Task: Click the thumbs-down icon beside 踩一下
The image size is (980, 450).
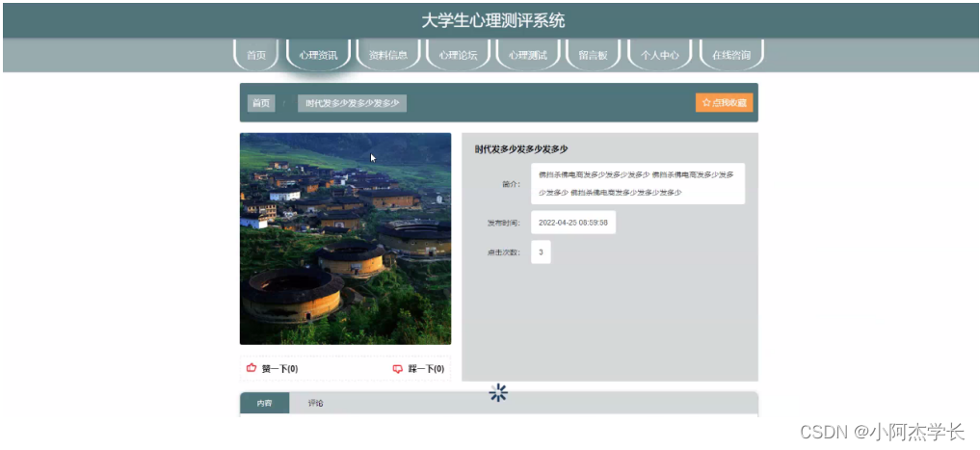Action: pos(398,369)
